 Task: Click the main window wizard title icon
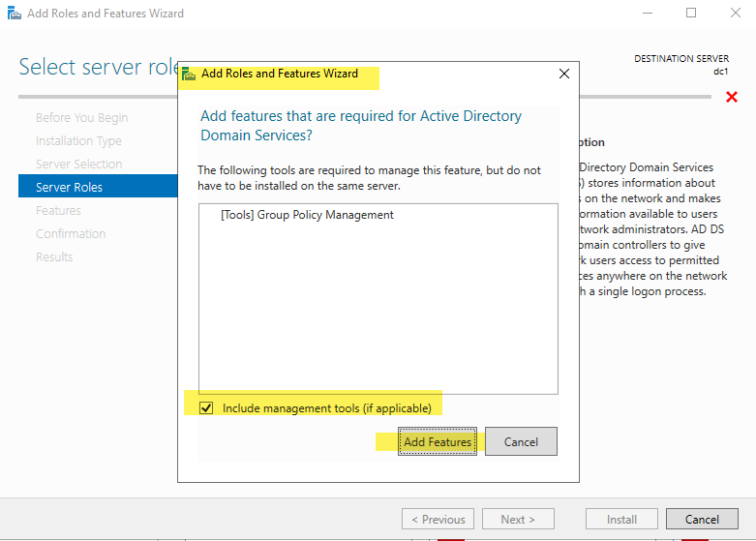click(15, 13)
